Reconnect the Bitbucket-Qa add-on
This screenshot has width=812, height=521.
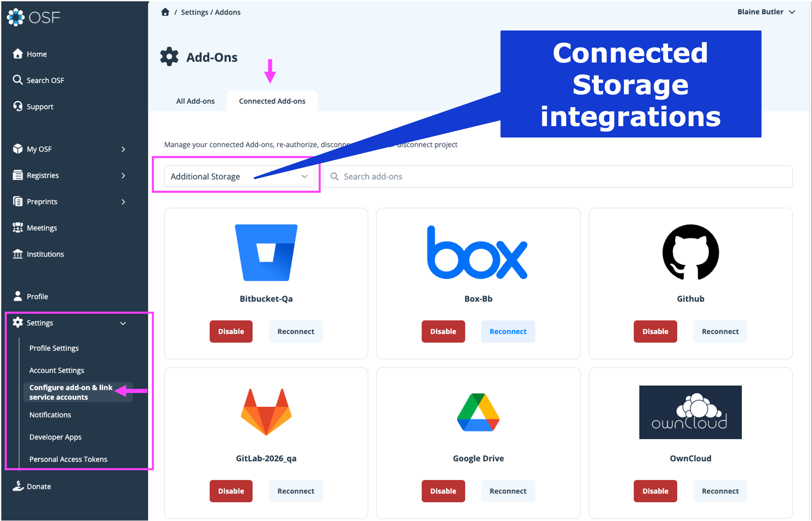pos(296,332)
